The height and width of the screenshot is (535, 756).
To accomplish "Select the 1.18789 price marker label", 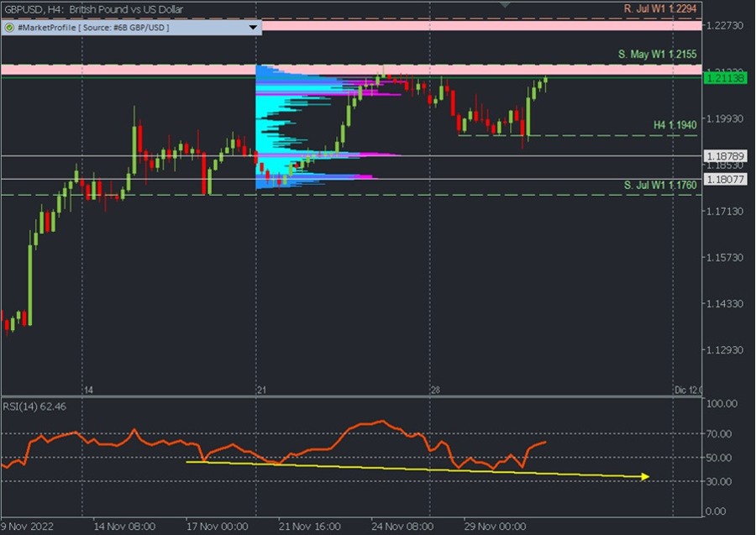I will point(724,155).
